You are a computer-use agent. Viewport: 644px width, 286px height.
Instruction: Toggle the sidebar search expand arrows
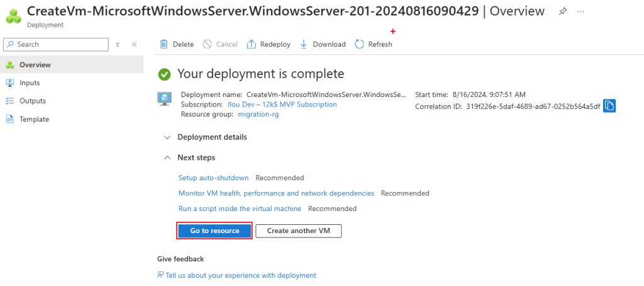[x=118, y=45]
